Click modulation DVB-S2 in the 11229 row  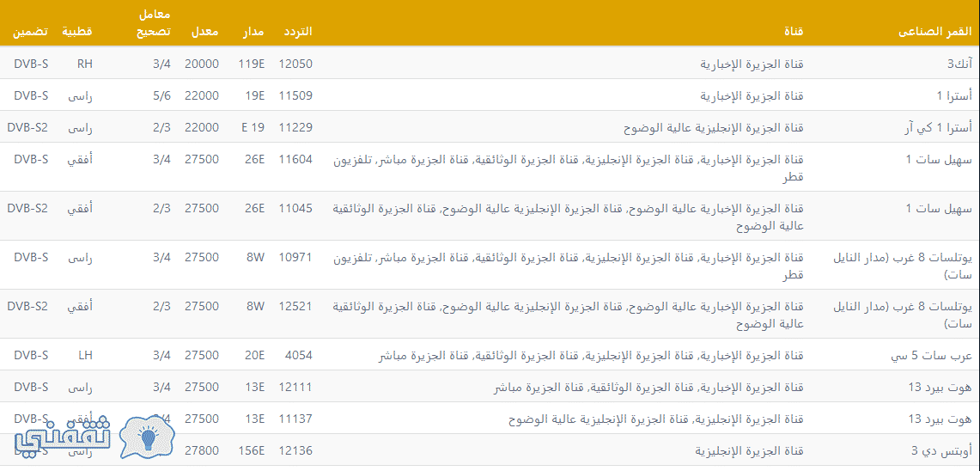coord(28,127)
